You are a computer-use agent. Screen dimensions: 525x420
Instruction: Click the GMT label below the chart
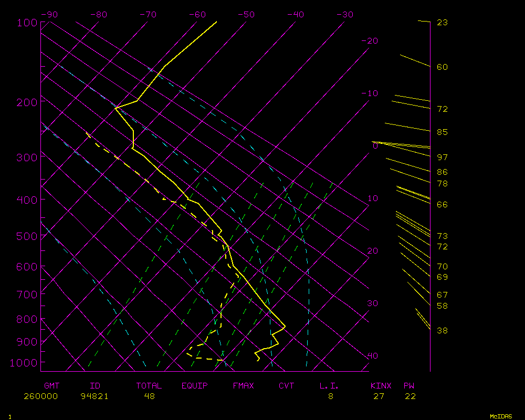click(52, 385)
